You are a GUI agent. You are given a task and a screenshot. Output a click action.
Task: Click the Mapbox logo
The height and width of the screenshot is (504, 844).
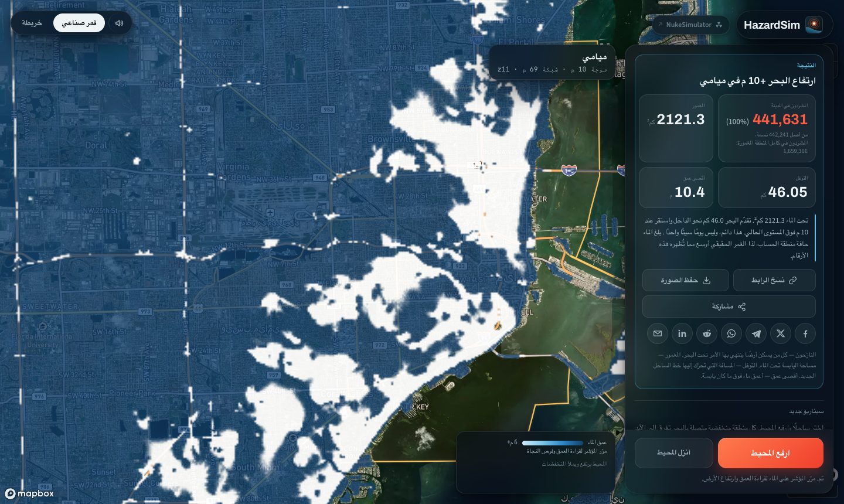[29, 493]
